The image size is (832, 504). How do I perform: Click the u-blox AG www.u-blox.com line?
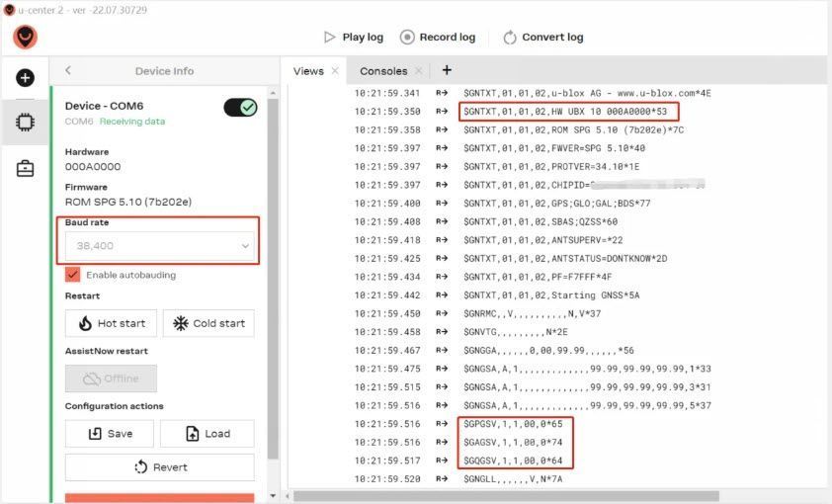pos(587,93)
